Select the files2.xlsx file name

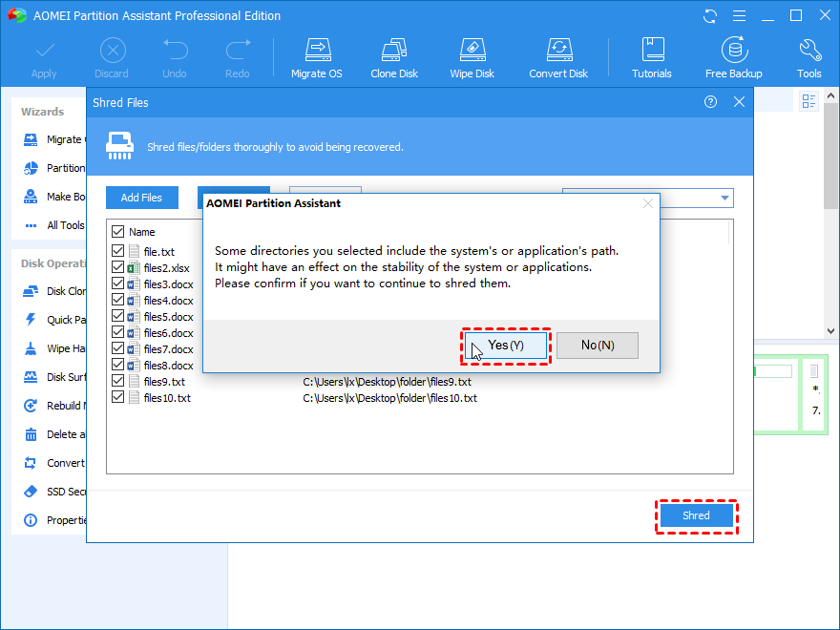pyautogui.click(x=167, y=268)
